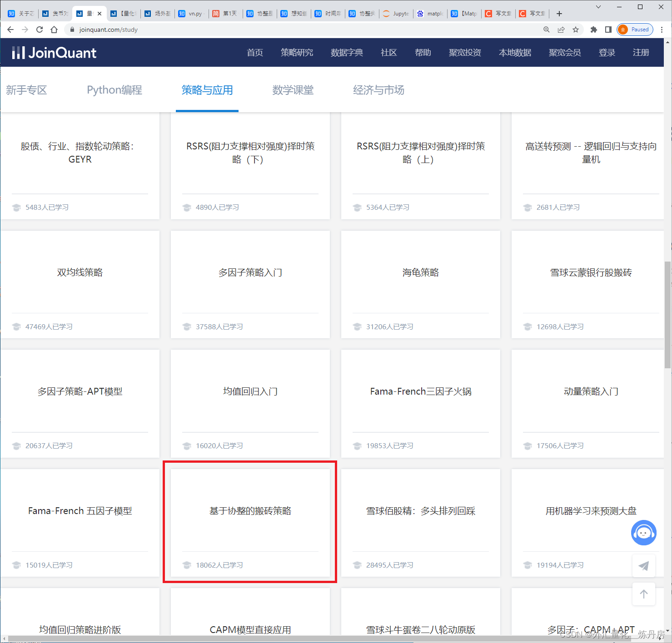Open the RSRS择时策略（下）course card

coord(250,166)
